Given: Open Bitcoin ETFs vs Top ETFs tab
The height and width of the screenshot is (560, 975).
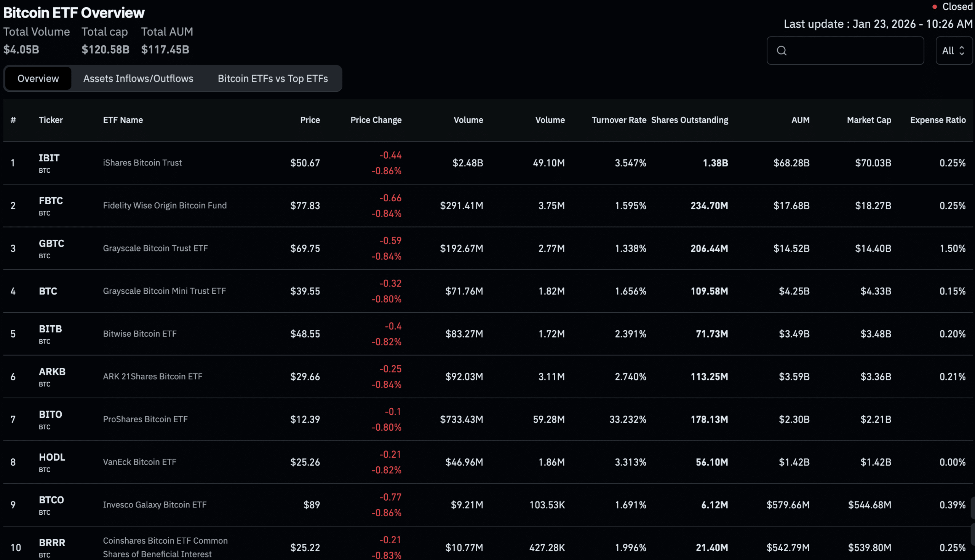Looking at the screenshot, I should [273, 78].
